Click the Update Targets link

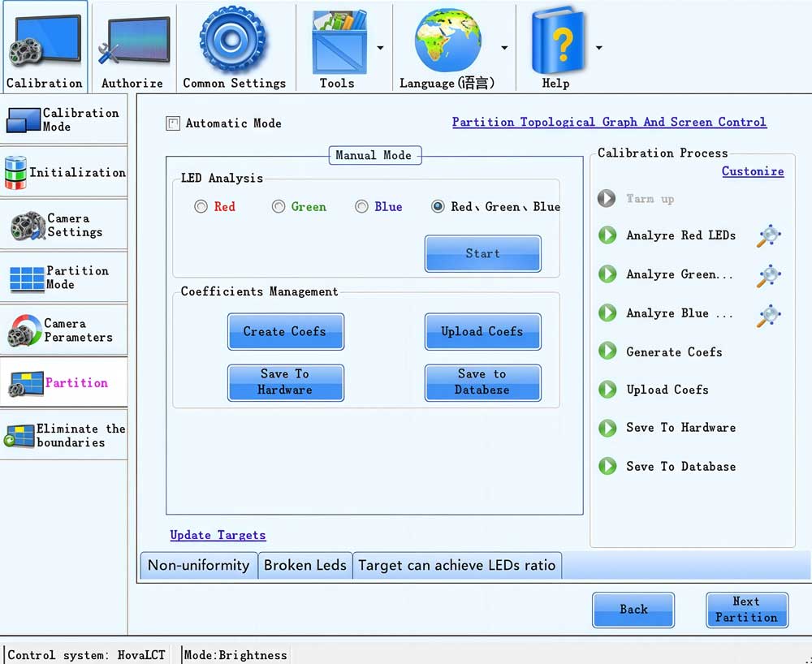point(218,535)
